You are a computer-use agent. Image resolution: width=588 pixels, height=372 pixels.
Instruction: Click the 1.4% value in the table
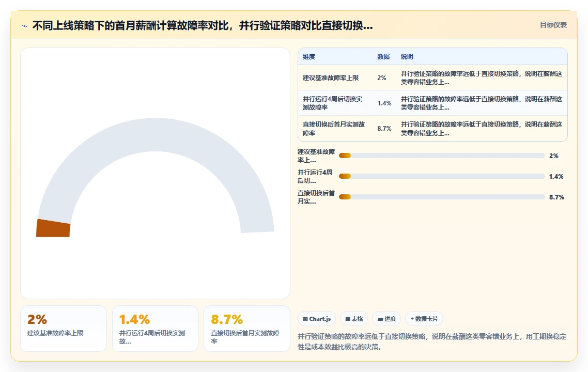[384, 103]
